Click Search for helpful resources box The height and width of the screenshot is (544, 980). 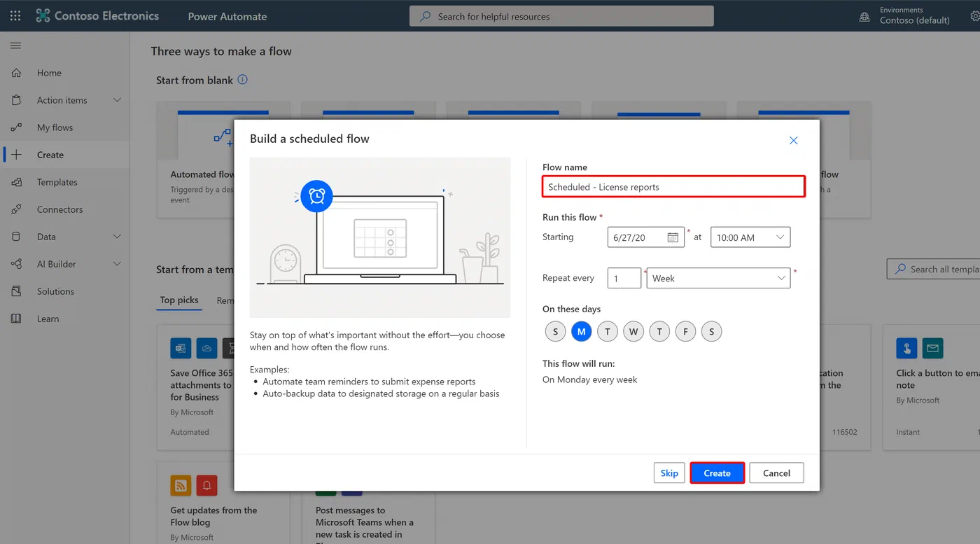[561, 16]
